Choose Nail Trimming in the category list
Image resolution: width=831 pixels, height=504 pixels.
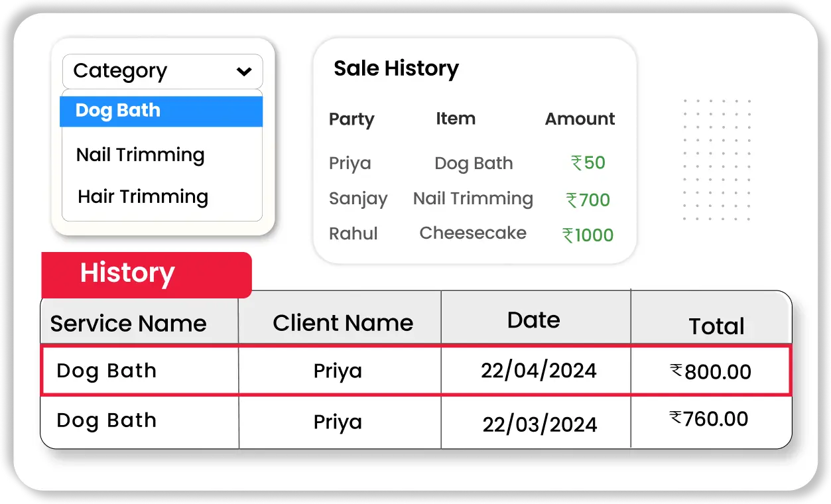pyautogui.click(x=141, y=155)
